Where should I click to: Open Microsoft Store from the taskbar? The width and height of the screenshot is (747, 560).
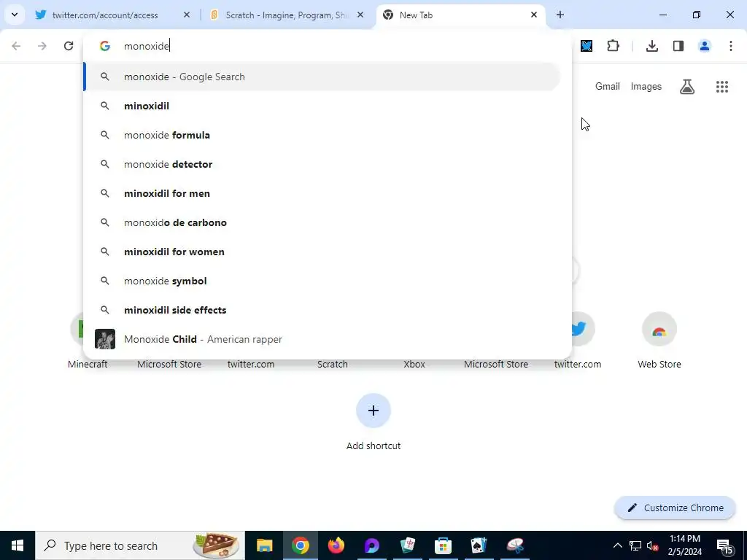point(443,545)
